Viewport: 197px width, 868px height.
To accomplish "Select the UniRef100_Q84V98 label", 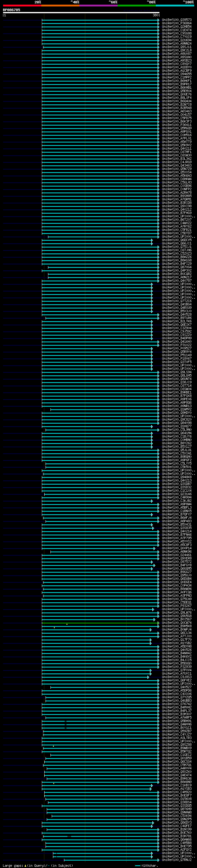I will (x=177, y=423).
